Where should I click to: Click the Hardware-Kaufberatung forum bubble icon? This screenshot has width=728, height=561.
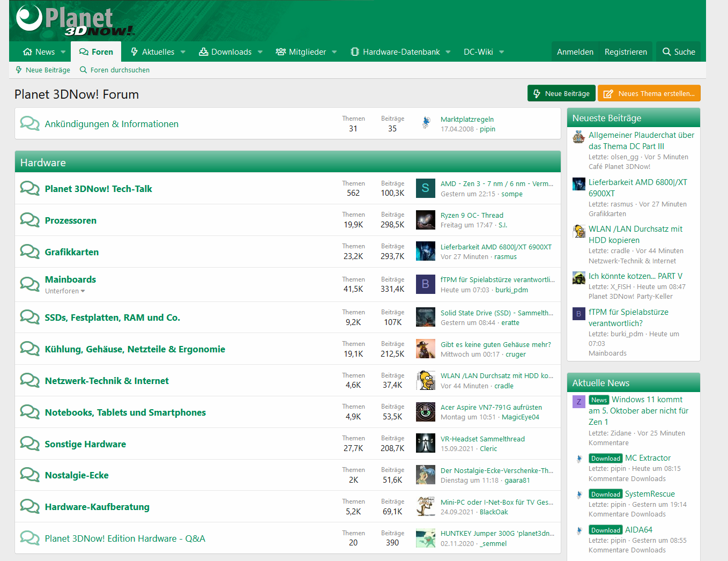[x=30, y=506]
